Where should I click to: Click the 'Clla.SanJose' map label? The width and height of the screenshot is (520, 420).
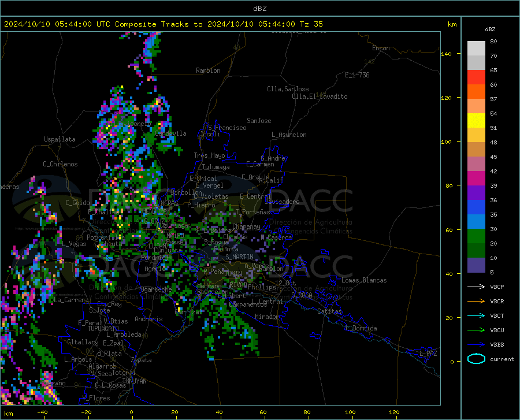pos(288,89)
